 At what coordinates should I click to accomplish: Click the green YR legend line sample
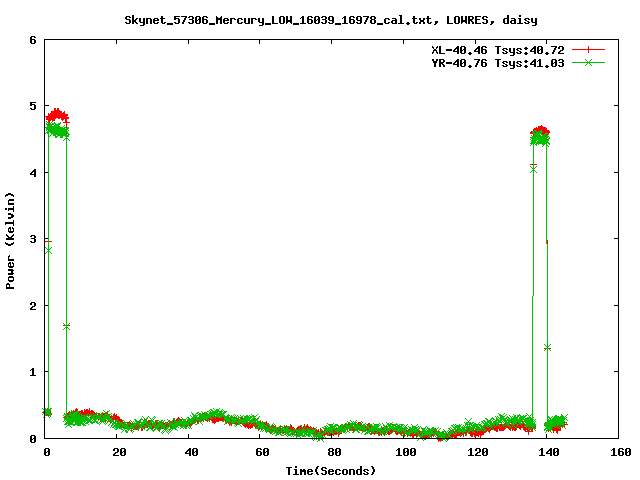[588, 63]
